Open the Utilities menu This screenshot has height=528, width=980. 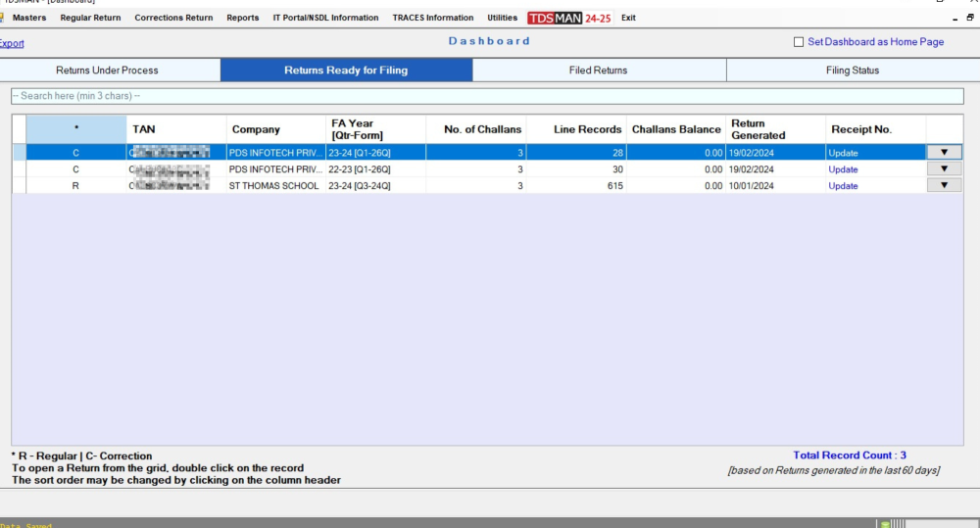[502, 18]
